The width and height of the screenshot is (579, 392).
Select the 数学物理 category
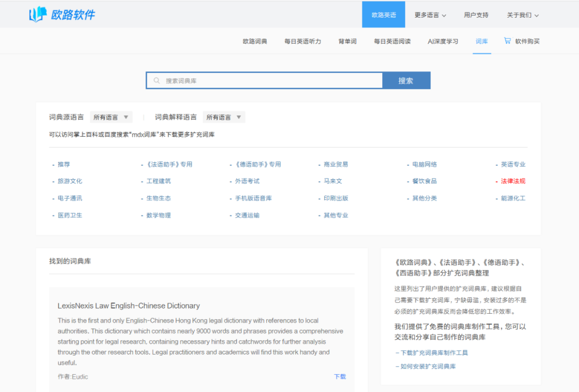click(158, 216)
